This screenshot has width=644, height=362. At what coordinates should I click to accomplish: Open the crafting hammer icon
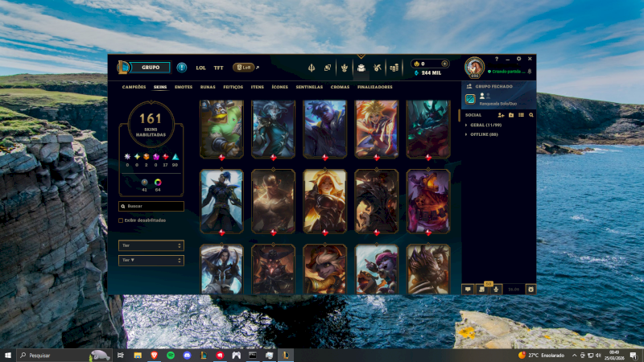[378, 68]
